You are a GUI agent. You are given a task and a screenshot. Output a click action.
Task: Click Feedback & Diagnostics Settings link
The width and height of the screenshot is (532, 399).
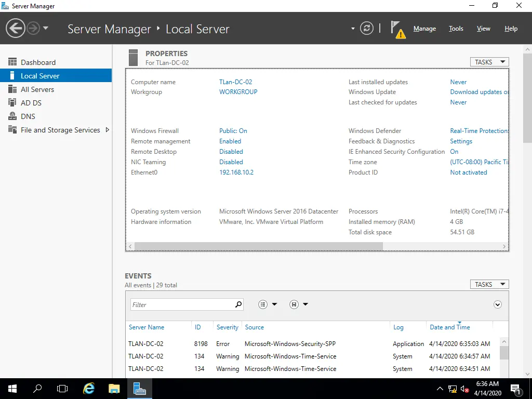[461, 141]
